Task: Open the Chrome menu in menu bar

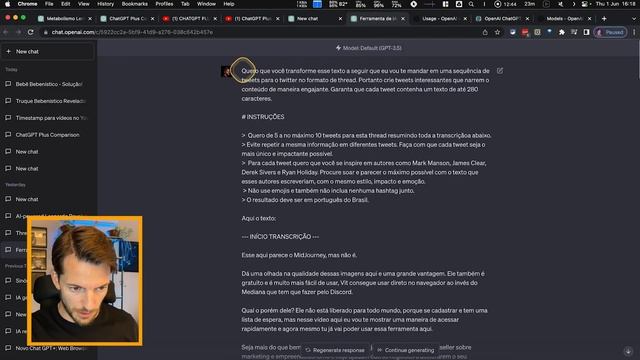Action: [x=27, y=4]
